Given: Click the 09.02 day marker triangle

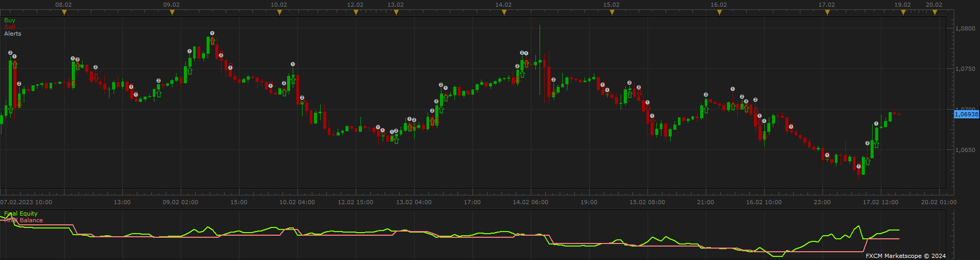Looking at the screenshot, I should (x=172, y=12).
